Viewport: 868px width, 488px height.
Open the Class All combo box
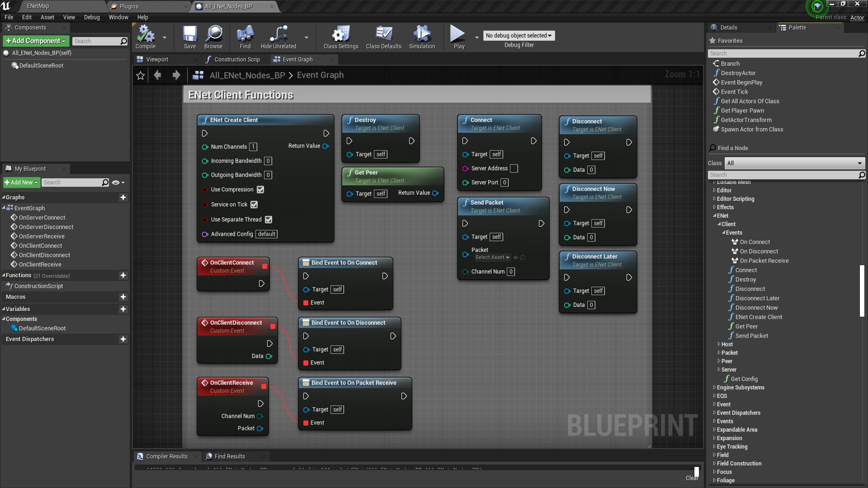tap(794, 163)
